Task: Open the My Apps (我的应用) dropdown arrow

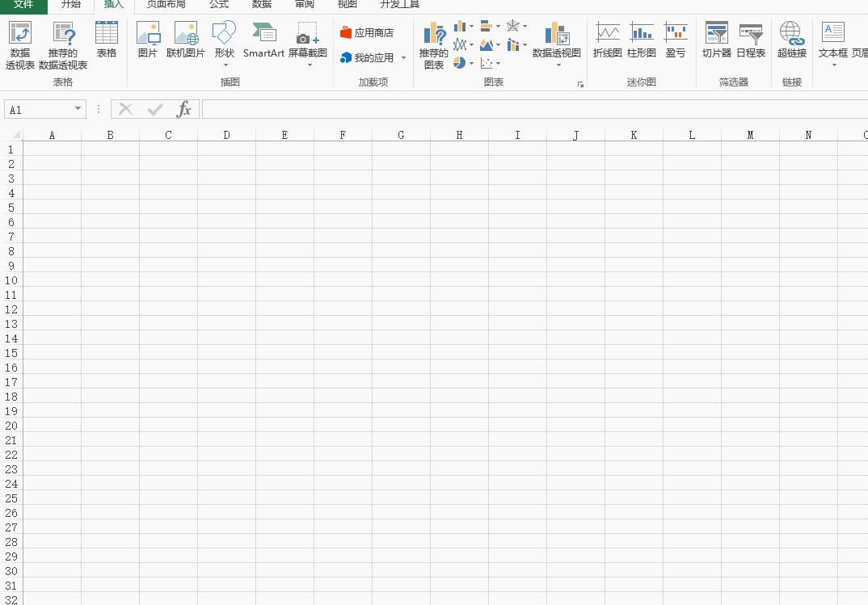Action: 403,58
